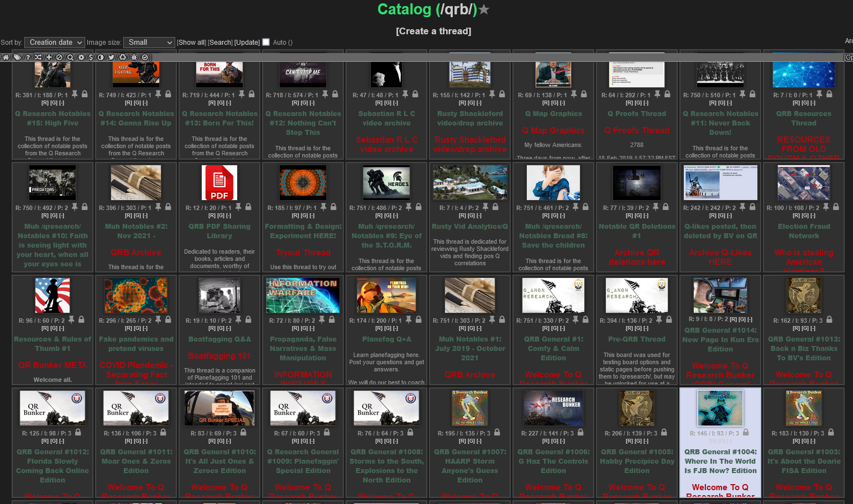Click the dollar sign icon in top bar
Image resolution: width=853 pixels, height=504 pixels.
(91, 57)
